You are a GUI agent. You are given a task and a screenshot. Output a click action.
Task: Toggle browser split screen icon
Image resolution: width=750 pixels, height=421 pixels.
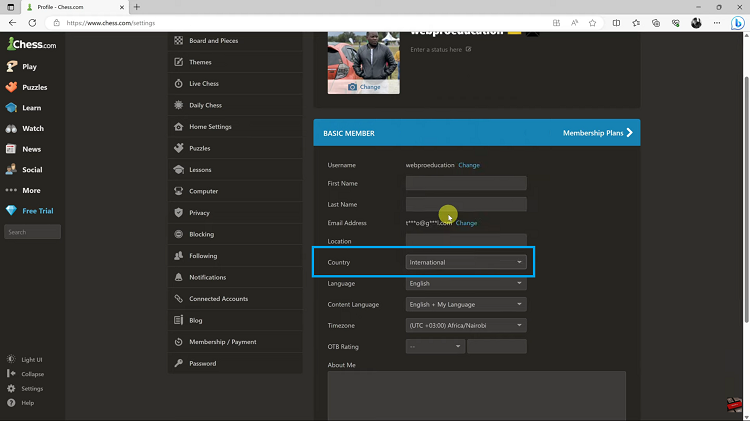(616, 23)
